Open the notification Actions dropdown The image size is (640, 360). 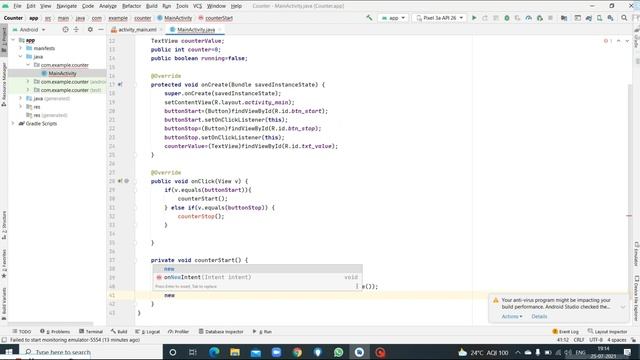point(512,316)
